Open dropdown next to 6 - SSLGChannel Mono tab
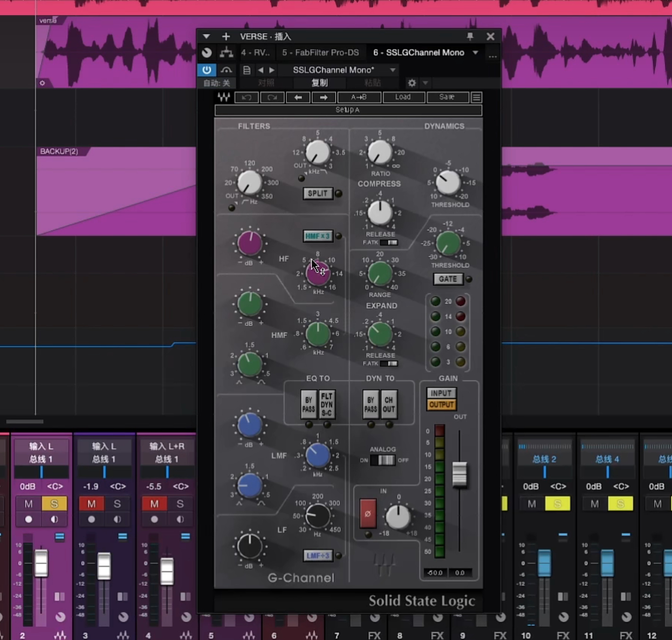The image size is (672, 640). click(x=475, y=52)
